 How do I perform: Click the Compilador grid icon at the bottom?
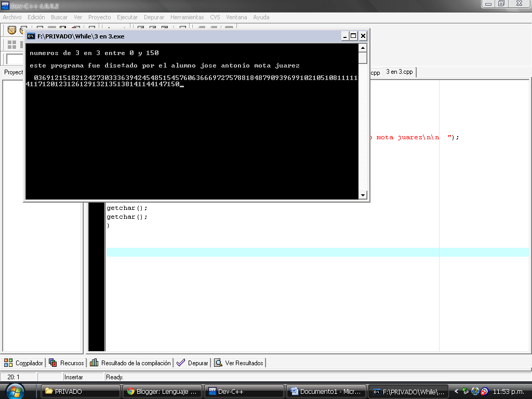(7, 362)
